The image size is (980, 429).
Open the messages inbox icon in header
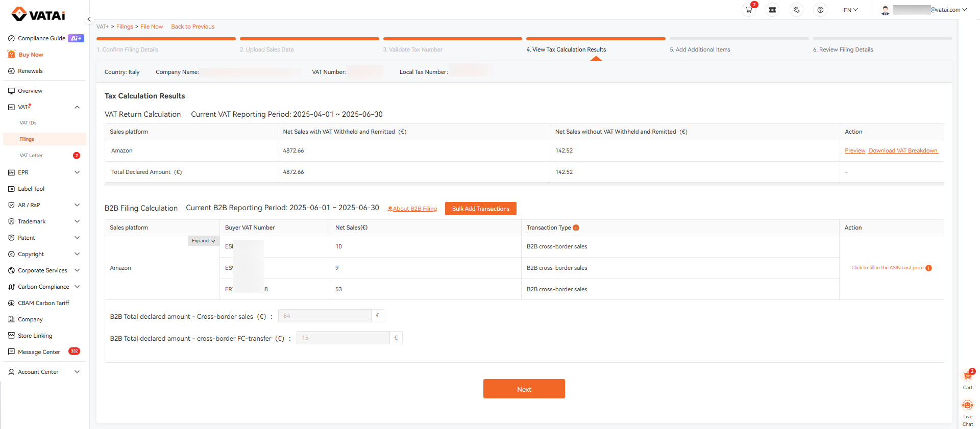(x=772, y=10)
